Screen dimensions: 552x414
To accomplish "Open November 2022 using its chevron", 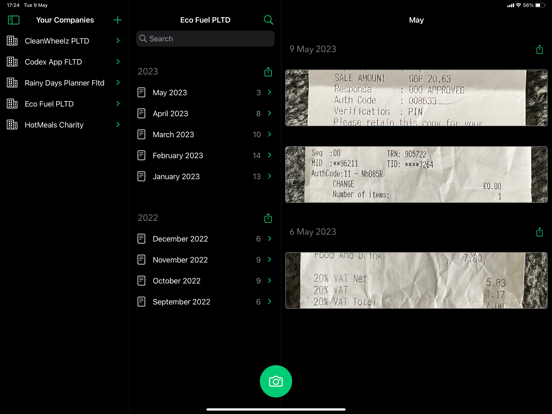I will tap(269, 259).
